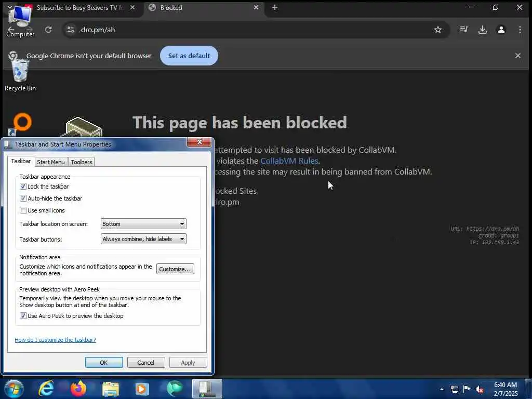Click Apply in Taskbar Properties
This screenshot has width=532, height=399.
pyautogui.click(x=188, y=362)
